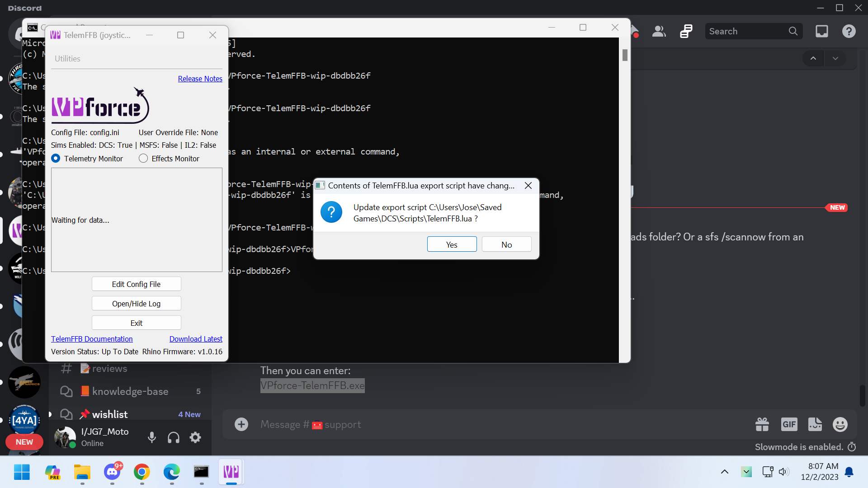This screenshot has width=868, height=488.
Task: Deafen with headphones icon
Action: pos(174,437)
